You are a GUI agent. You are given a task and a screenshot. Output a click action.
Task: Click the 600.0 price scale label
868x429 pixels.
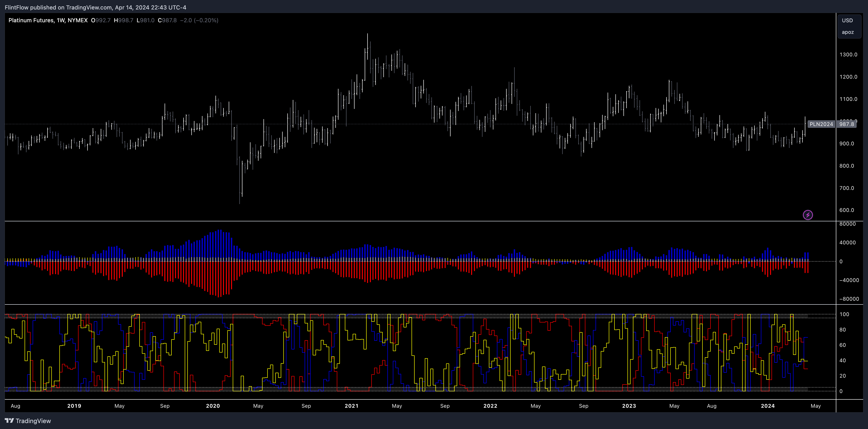846,210
